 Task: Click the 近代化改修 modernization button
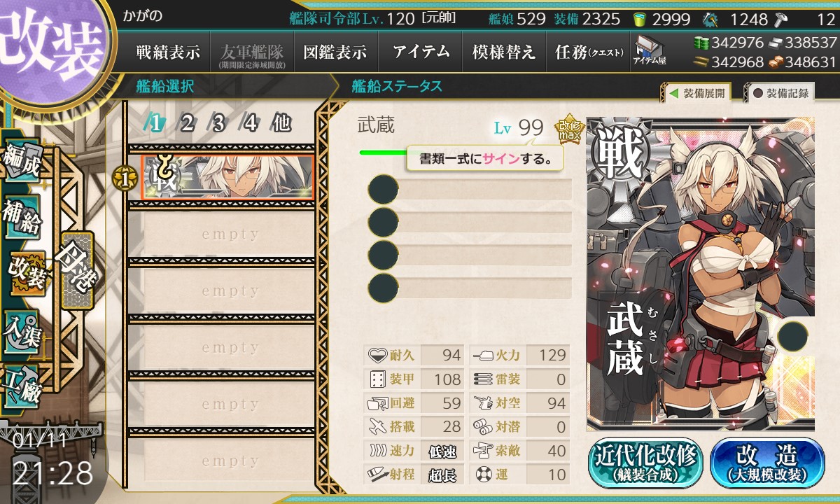click(646, 463)
